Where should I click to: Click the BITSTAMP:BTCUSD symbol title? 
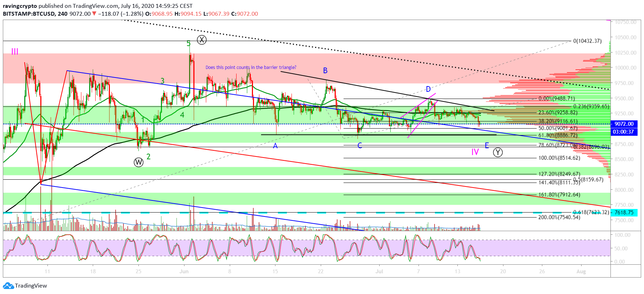click(29, 14)
